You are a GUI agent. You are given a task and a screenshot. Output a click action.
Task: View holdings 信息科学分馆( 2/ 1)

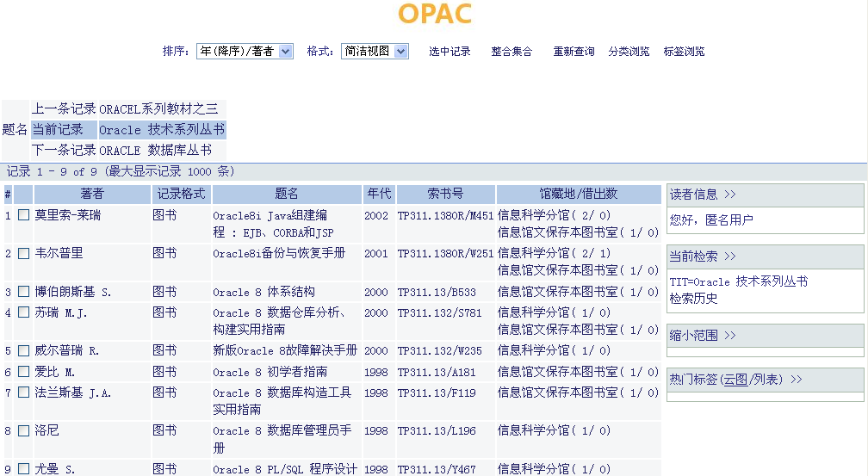click(x=555, y=254)
